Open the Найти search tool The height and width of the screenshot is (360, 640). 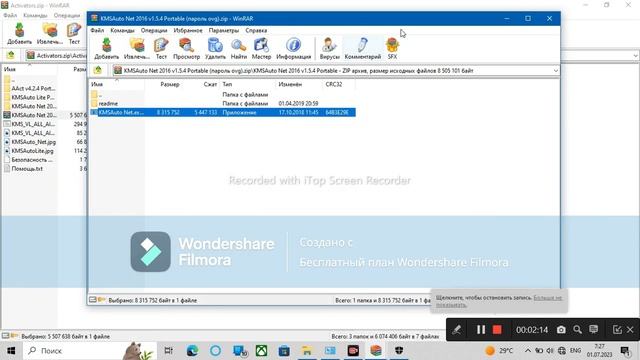click(239, 48)
